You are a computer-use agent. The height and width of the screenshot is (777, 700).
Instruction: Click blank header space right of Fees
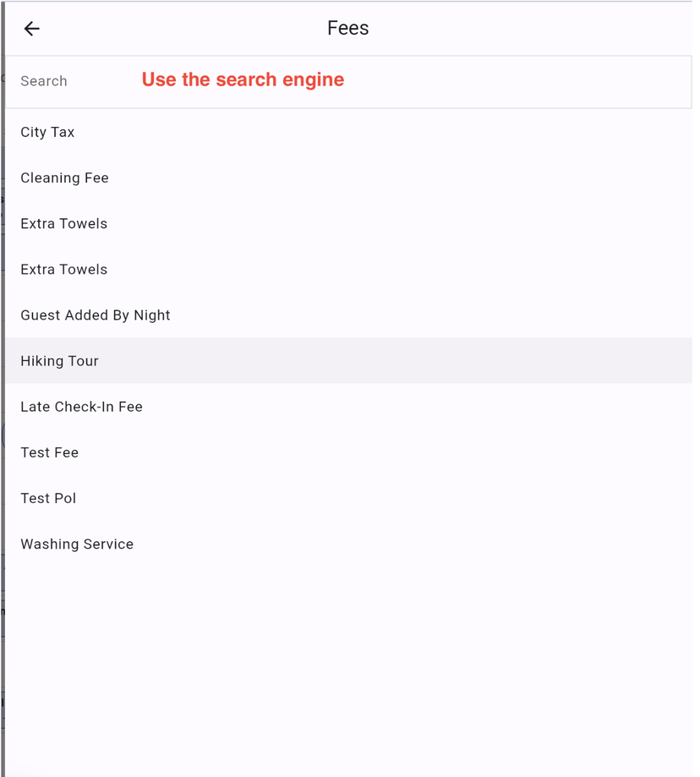coord(530,28)
